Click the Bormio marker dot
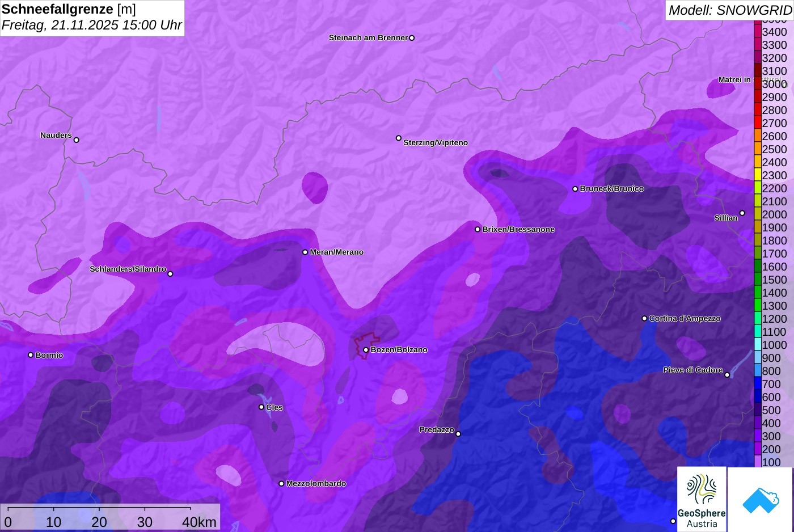The width and height of the screenshot is (794, 532). [31, 355]
